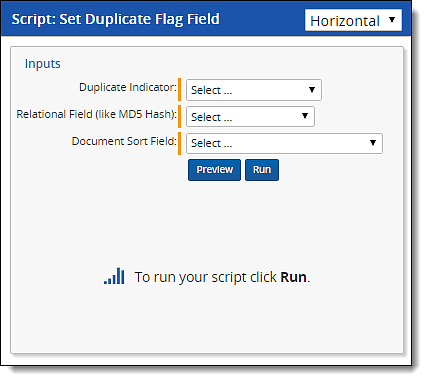Click the 'Relational Field (like MD5 Hash):' label
The height and width of the screenshot is (381, 427).
tap(97, 114)
